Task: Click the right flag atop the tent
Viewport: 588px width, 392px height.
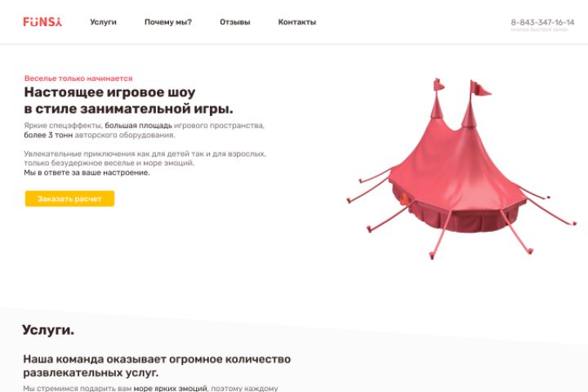Action: click(x=480, y=88)
